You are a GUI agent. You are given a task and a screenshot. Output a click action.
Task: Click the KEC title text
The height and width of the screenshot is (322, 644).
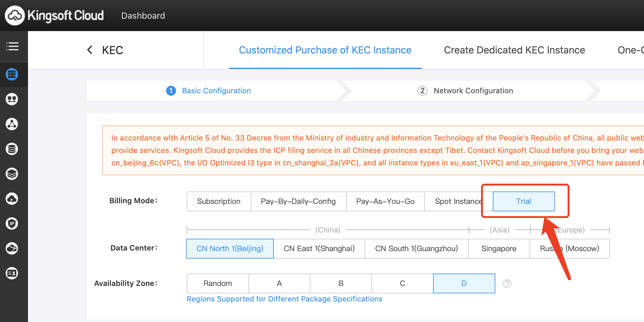113,50
